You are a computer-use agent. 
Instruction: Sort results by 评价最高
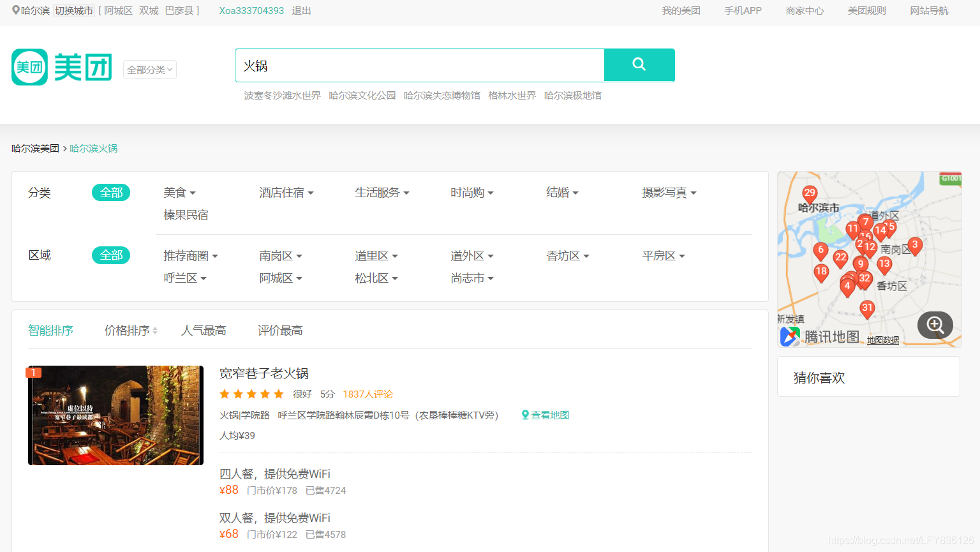[x=280, y=331]
